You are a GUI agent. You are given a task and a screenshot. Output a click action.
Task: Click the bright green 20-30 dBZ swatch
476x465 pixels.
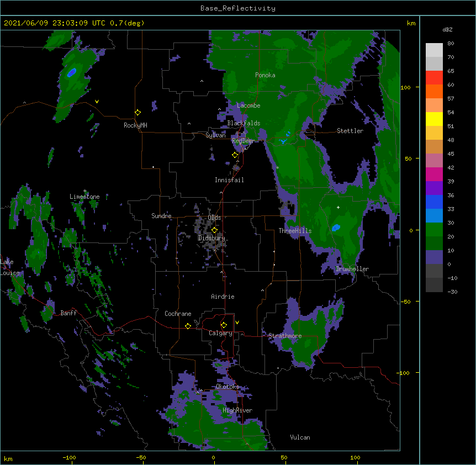tap(434, 230)
